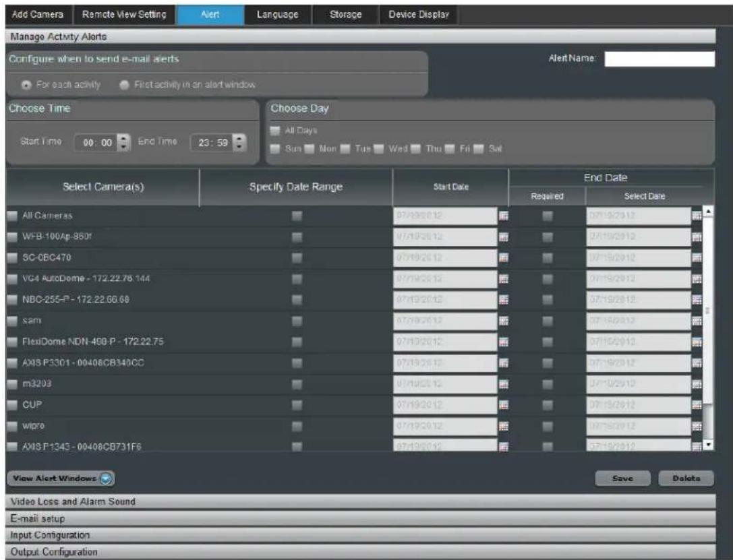Open the Device Display tab
The width and height of the screenshot is (733, 560).
pos(418,14)
